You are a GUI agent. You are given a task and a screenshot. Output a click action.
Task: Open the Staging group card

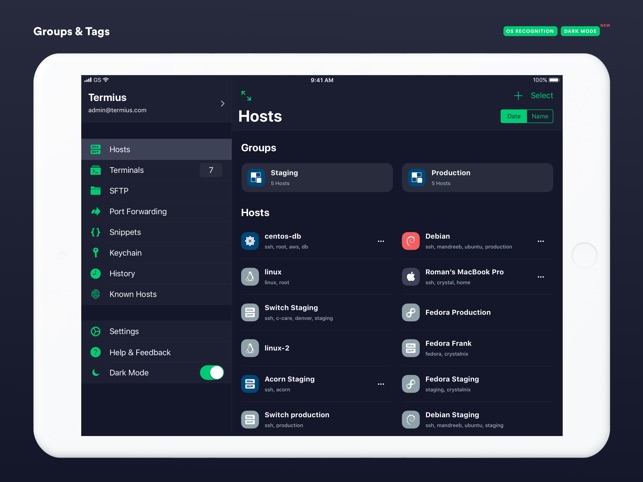coord(317,178)
